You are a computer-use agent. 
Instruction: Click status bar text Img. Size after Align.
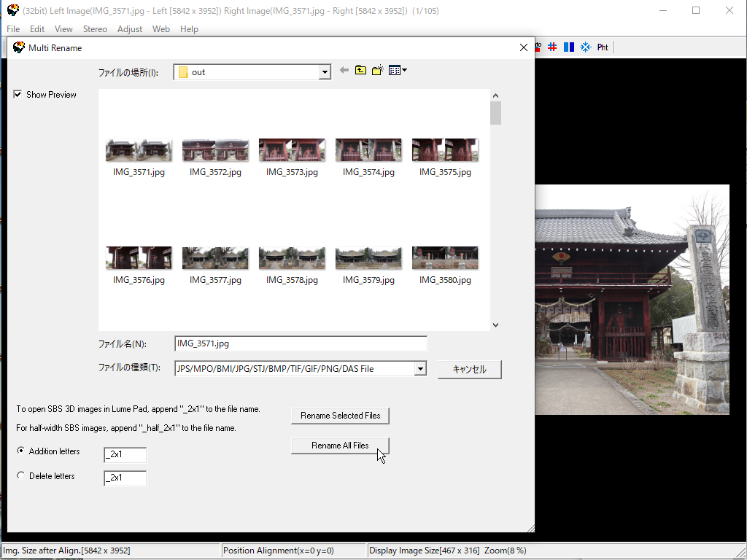66,551
